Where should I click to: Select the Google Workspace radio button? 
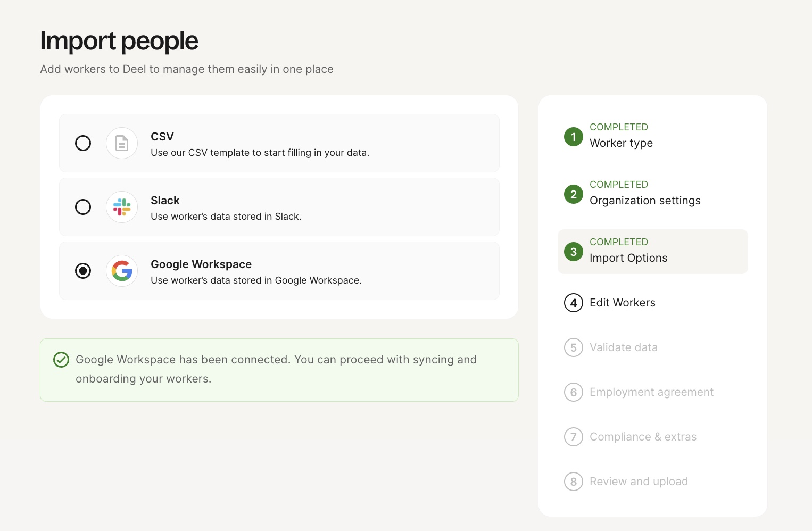(x=83, y=271)
